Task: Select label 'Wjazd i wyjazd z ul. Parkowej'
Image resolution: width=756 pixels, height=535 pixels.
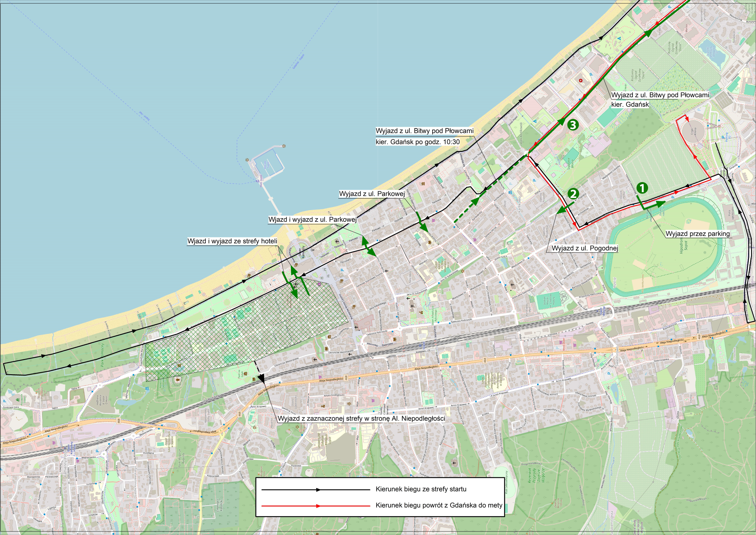Action: coord(312,220)
